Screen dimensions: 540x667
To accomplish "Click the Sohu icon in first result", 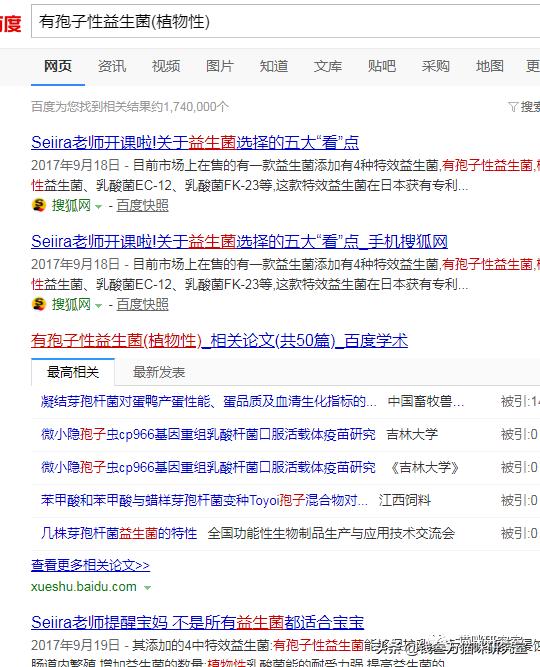I will tap(39, 205).
